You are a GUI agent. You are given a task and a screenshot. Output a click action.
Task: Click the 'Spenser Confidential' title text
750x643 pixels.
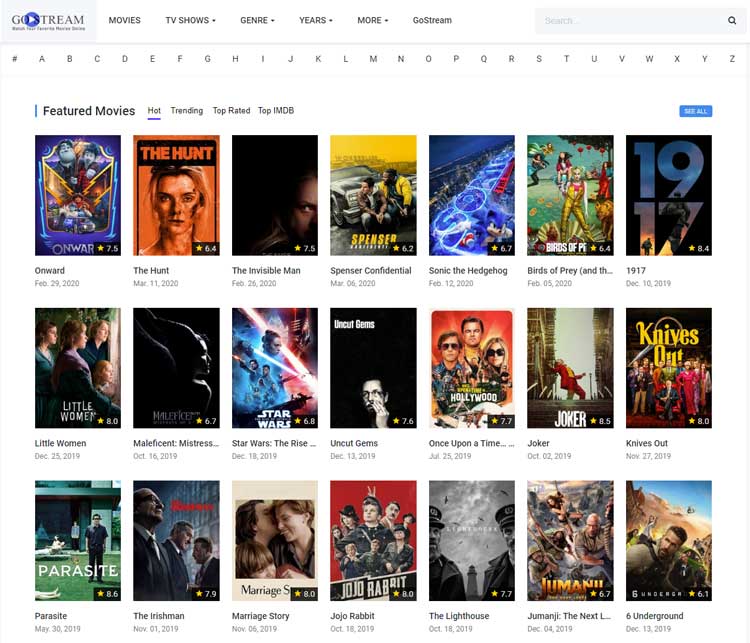pos(371,270)
